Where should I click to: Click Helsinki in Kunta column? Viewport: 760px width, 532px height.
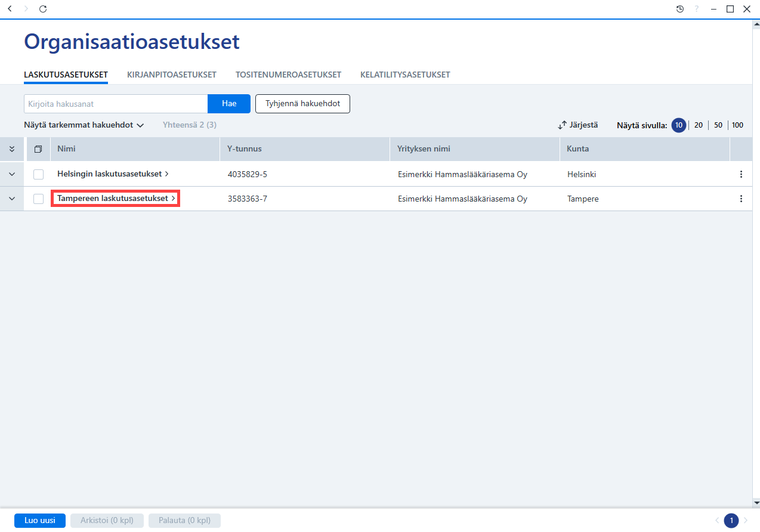click(582, 175)
